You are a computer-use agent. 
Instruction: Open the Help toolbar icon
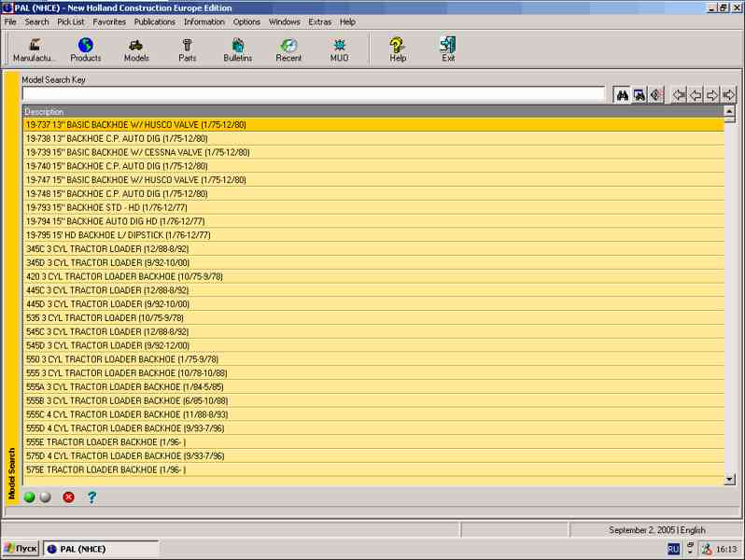[398, 49]
